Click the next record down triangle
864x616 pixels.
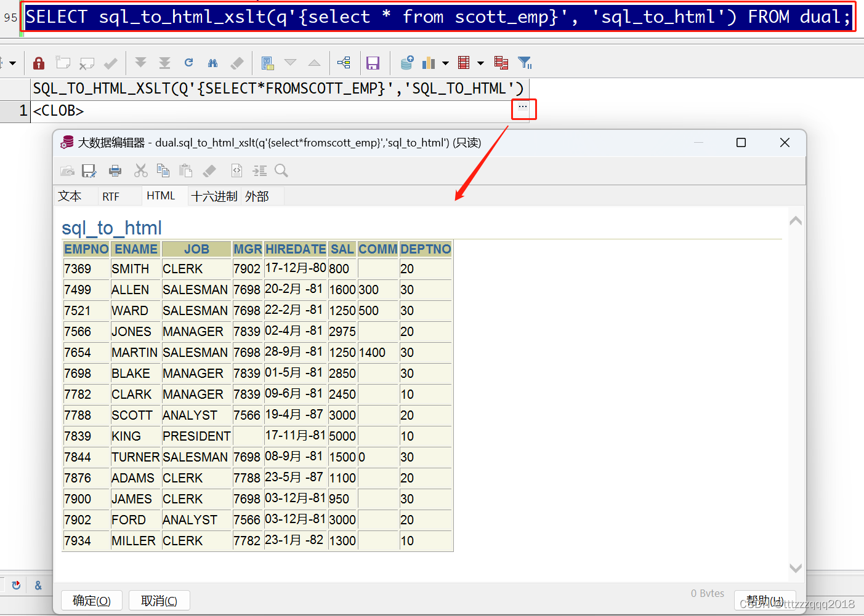291,63
